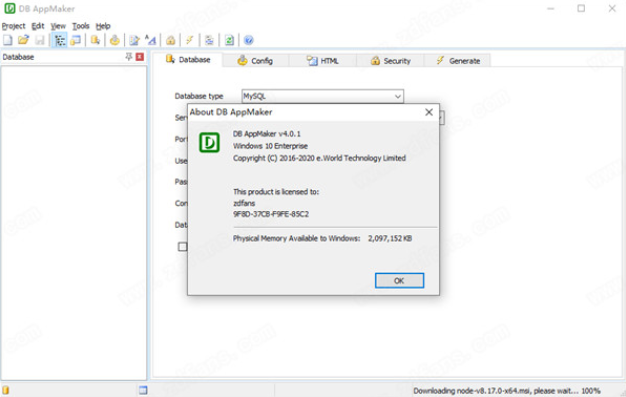Open security settings via padlock toolbar icon
Viewport: 626px width, 397px height.
(x=170, y=40)
